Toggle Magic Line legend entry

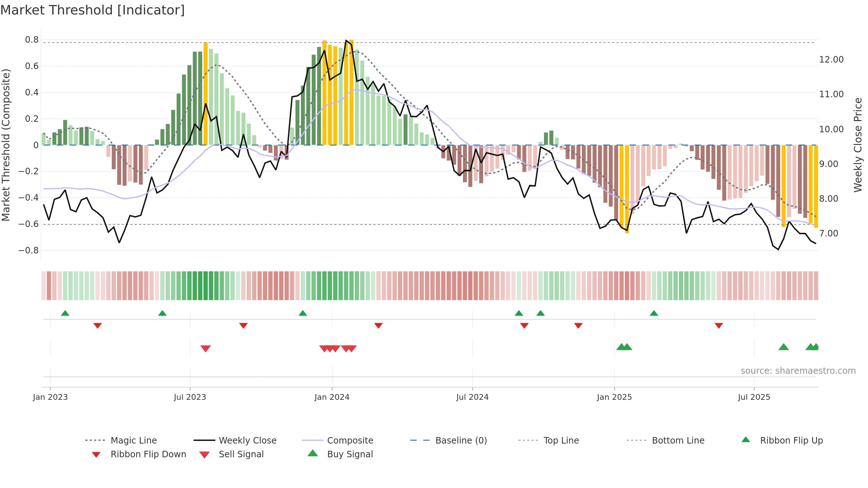(121, 440)
